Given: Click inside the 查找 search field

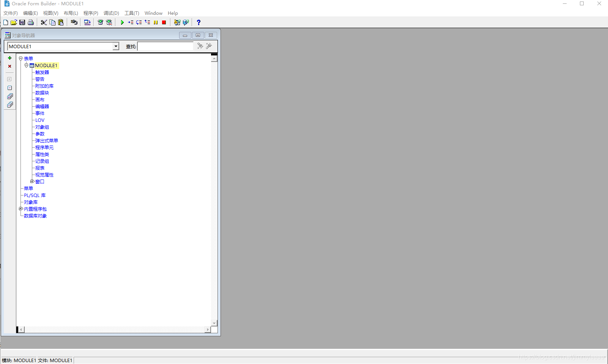Looking at the screenshot, I should [165, 46].
